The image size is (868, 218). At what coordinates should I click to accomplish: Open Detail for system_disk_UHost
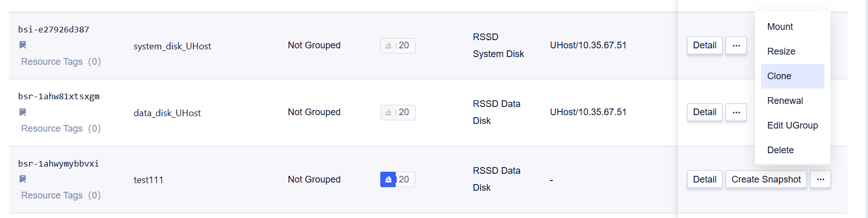(705, 45)
